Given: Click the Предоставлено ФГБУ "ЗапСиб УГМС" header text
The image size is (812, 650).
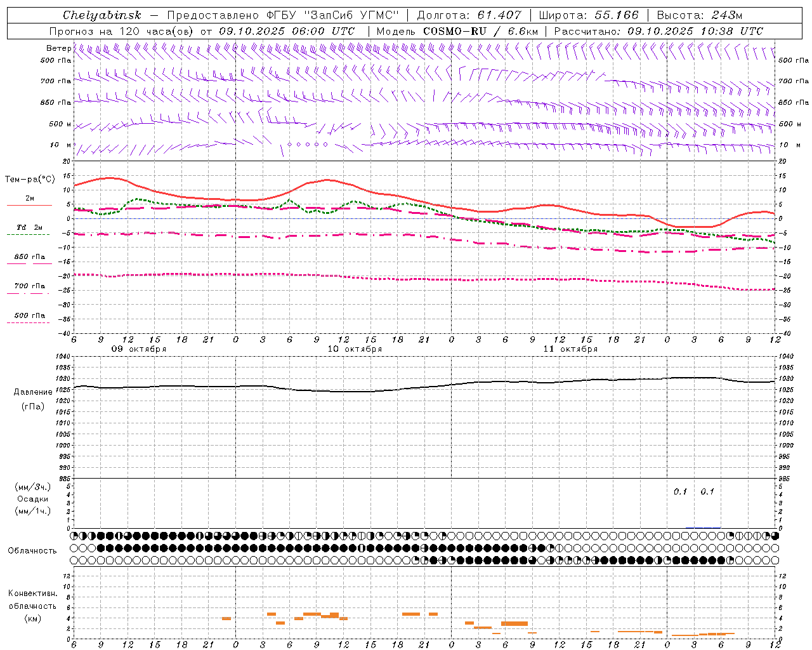Looking at the screenshot, I should (282, 15).
